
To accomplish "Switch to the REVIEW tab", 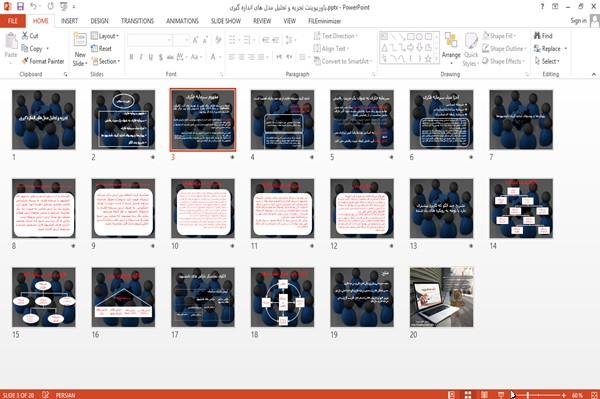I will coord(262,21).
